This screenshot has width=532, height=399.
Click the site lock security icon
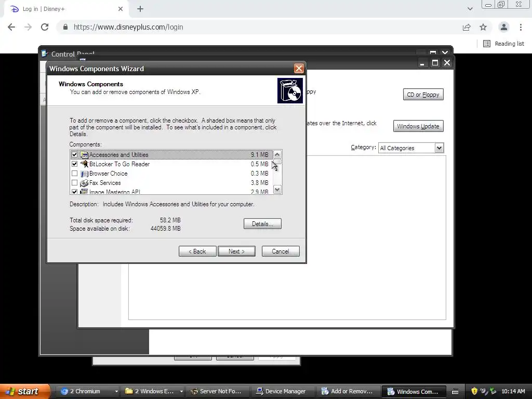(65, 27)
